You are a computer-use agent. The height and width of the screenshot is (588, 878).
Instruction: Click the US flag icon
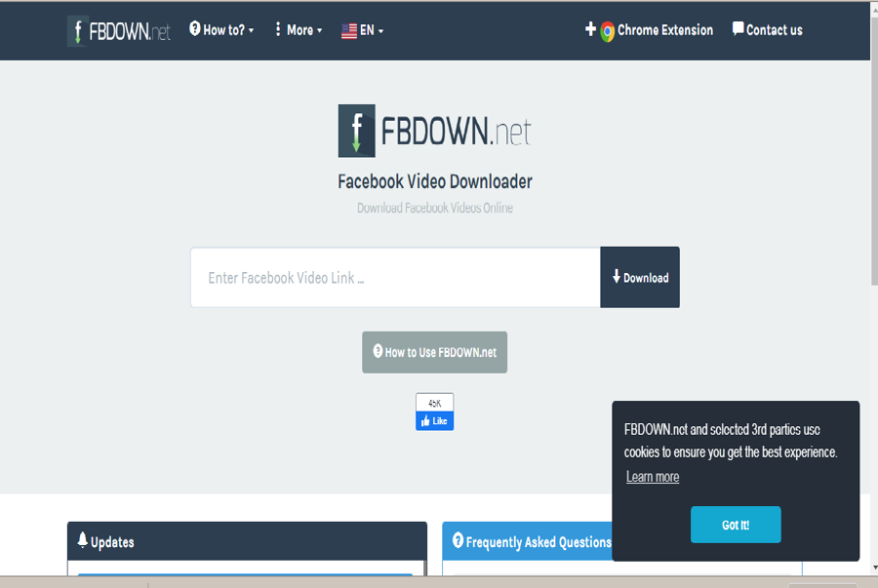tap(349, 31)
